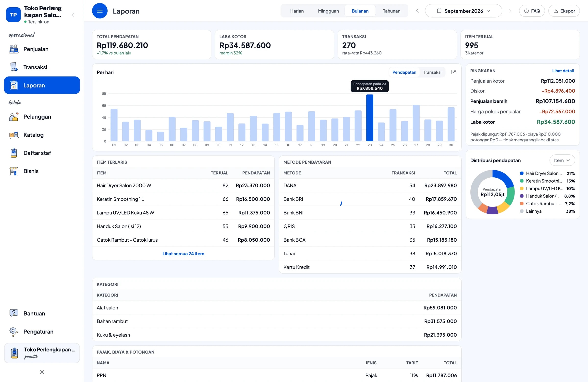Click green Keratin Smoothing legend swatch
This screenshot has height=382, width=588.
click(522, 181)
